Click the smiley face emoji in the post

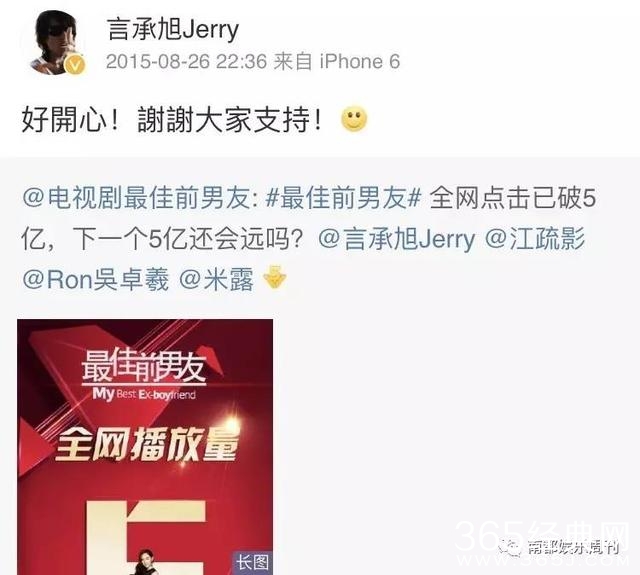point(354,119)
